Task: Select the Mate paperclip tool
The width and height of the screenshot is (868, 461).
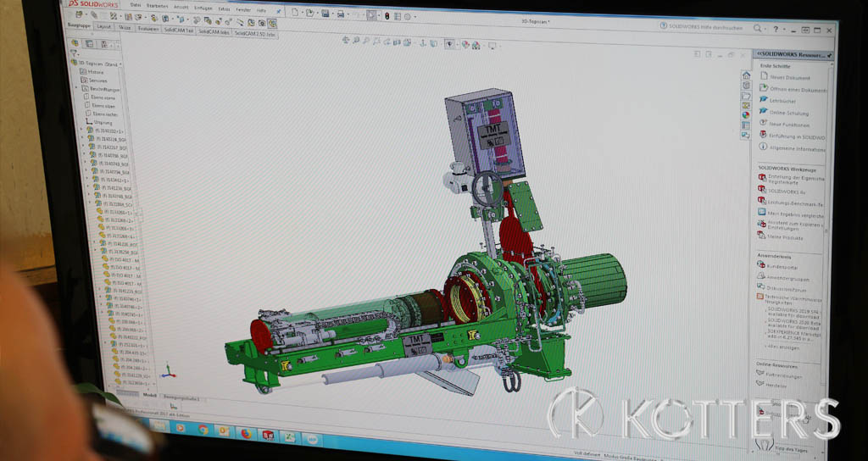Action: (x=93, y=15)
